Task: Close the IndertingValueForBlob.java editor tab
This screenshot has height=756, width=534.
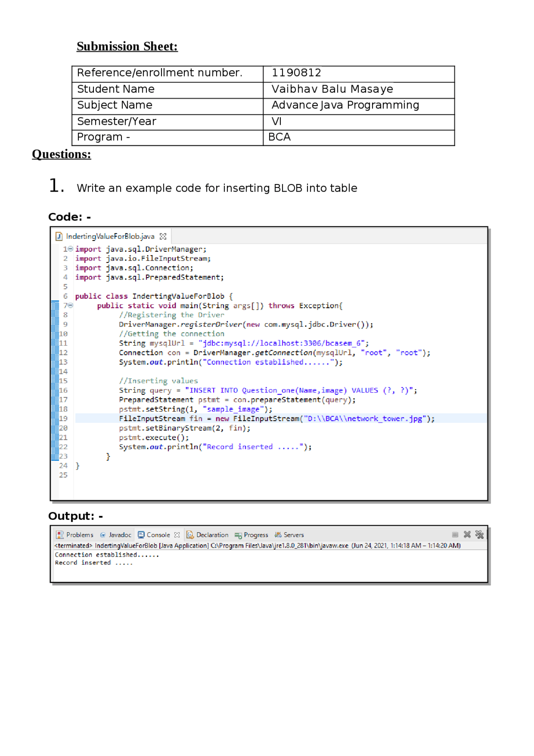Action: click(x=163, y=237)
